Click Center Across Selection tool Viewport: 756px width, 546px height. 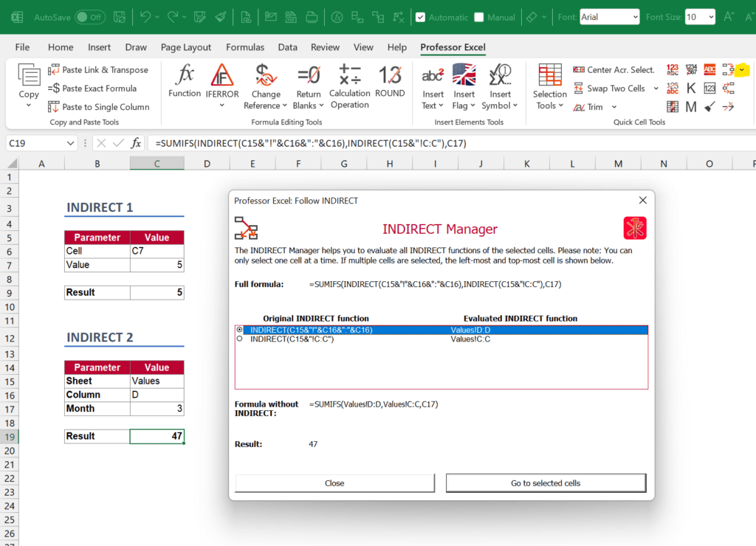(x=614, y=70)
